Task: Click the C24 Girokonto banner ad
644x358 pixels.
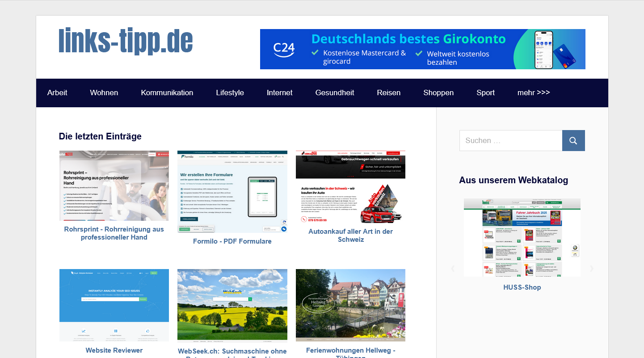Action: (423, 49)
